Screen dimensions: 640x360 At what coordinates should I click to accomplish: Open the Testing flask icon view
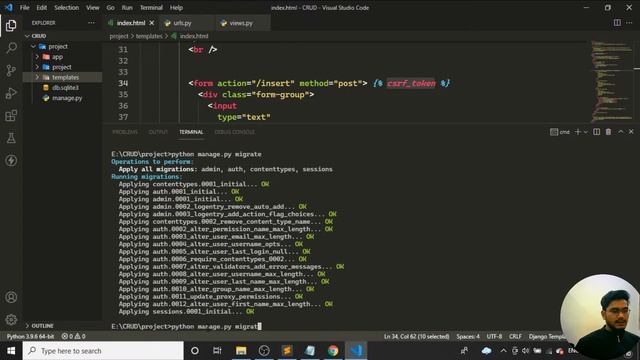point(11,138)
